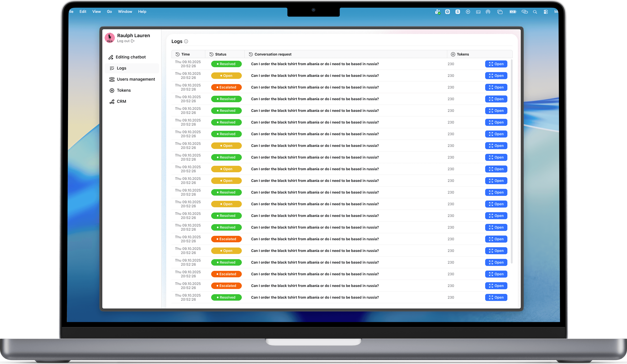Sort by the Time column header
Viewport: 627px width, 364px height.
(x=185, y=54)
